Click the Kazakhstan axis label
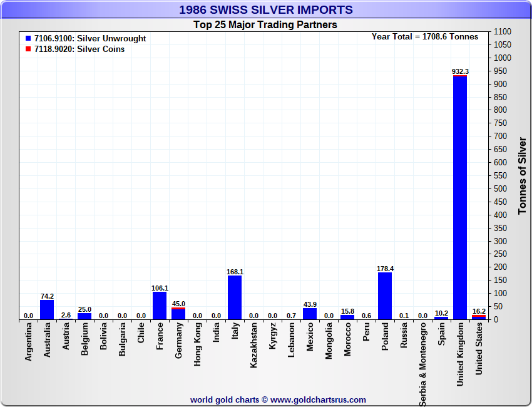Screen dimensions: 532x407 253,345
